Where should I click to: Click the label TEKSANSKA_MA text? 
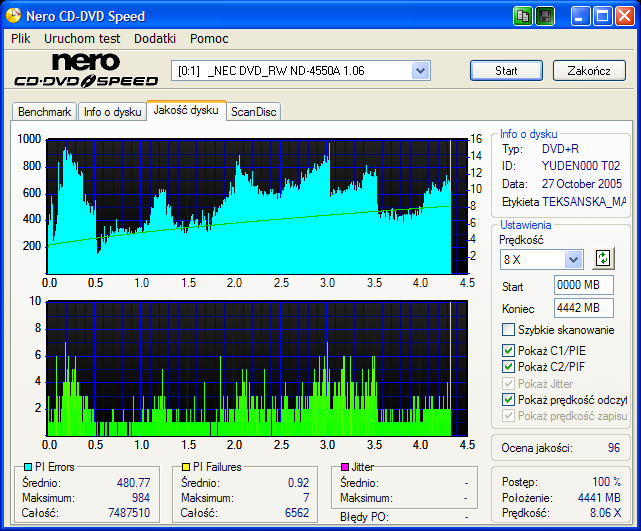[x=584, y=202]
